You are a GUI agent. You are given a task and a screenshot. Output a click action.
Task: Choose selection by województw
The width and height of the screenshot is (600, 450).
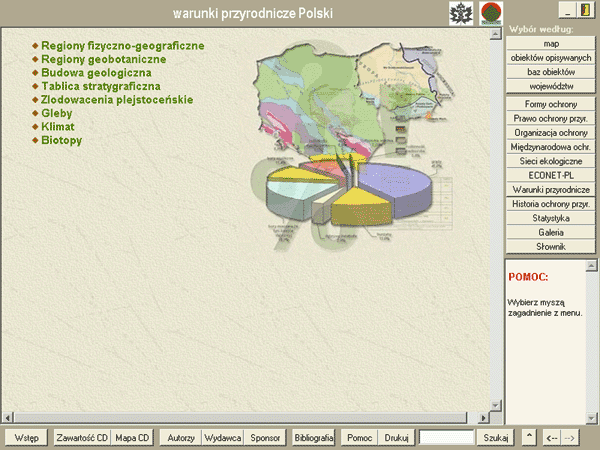551,85
